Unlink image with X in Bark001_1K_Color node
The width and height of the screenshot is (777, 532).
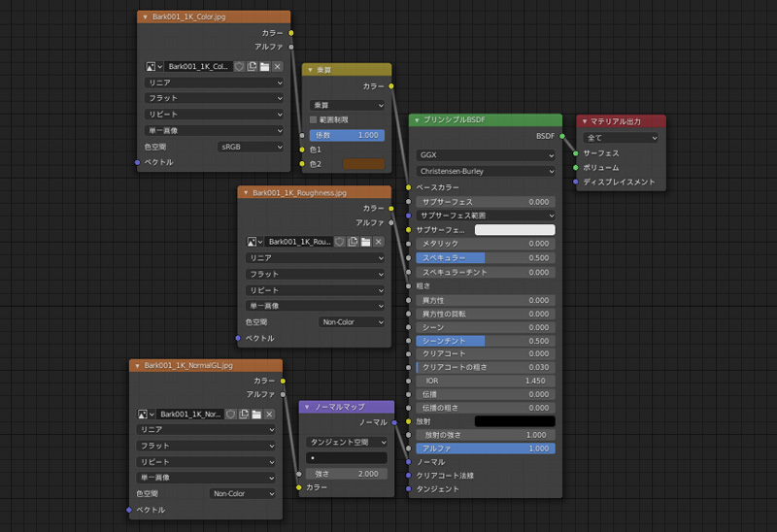(278, 66)
